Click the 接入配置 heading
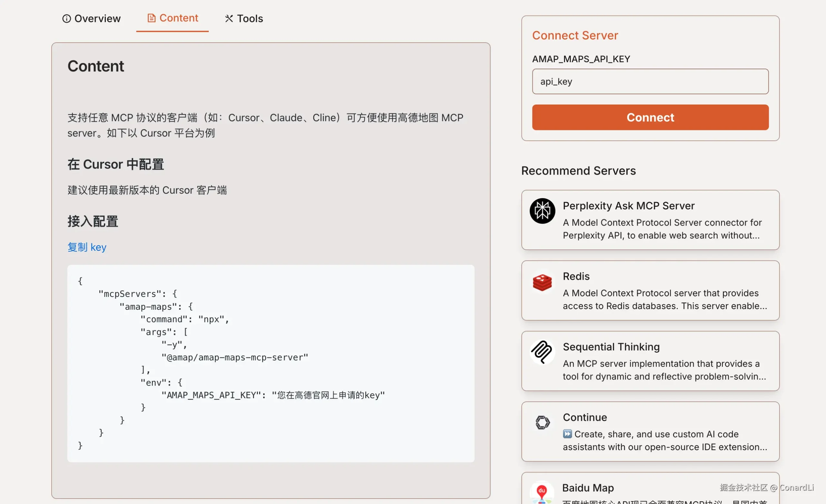 (x=93, y=221)
